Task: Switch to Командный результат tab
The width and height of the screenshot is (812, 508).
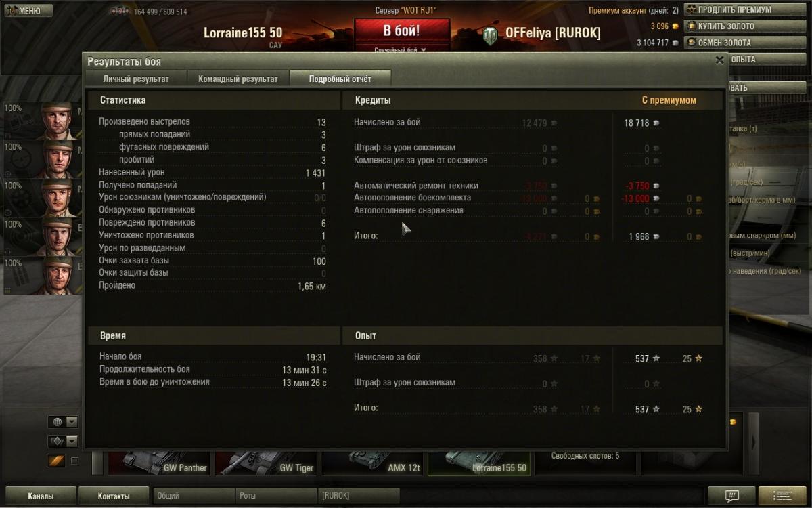Action: [238, 79]
